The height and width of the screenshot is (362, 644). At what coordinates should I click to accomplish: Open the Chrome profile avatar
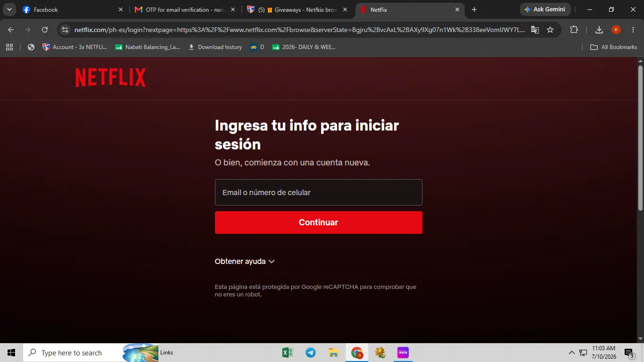[616, 30]
